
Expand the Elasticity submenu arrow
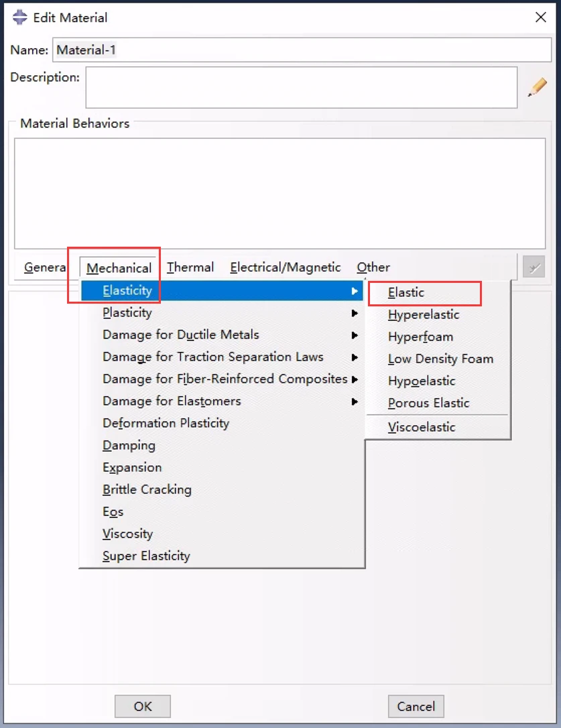click(355, 291)
